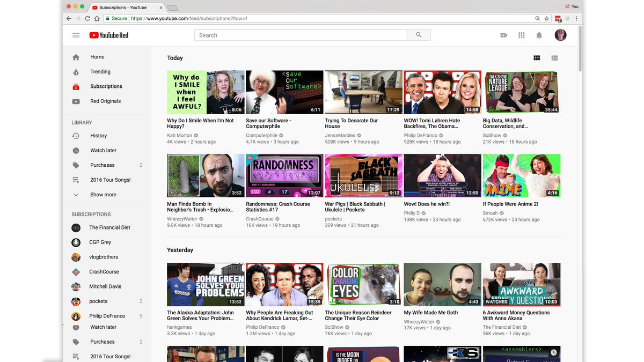Open 'Save our Software' thumbnail
This screenshot has width=644, height=362.
click(284, 92)
